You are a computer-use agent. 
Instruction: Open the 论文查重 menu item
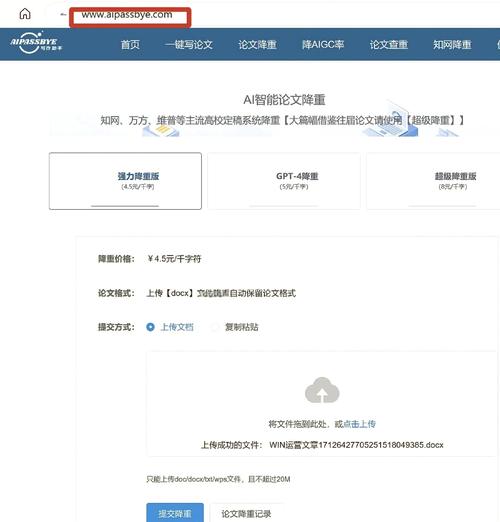389,45
